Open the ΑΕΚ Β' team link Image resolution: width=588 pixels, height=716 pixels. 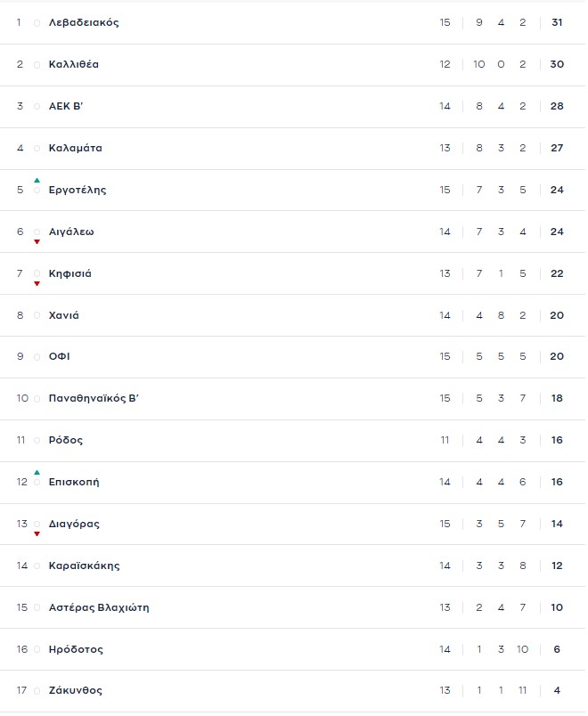(66, 107)
